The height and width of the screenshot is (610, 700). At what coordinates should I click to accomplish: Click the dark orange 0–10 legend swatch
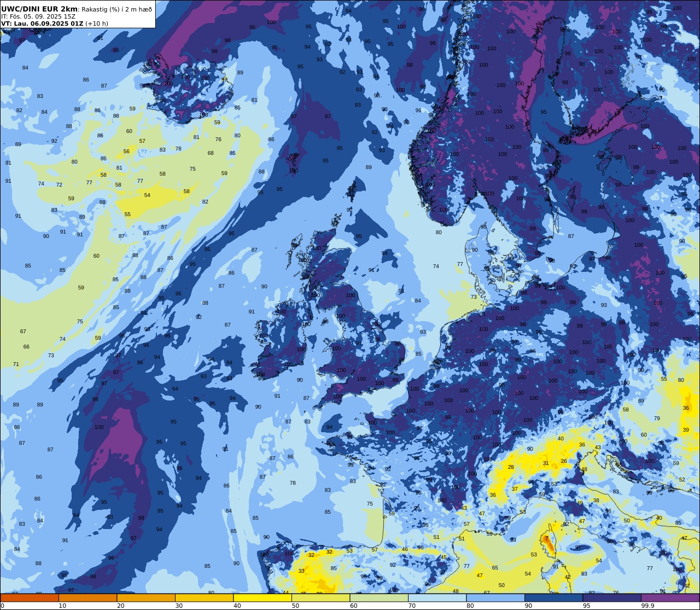[30, 598]
